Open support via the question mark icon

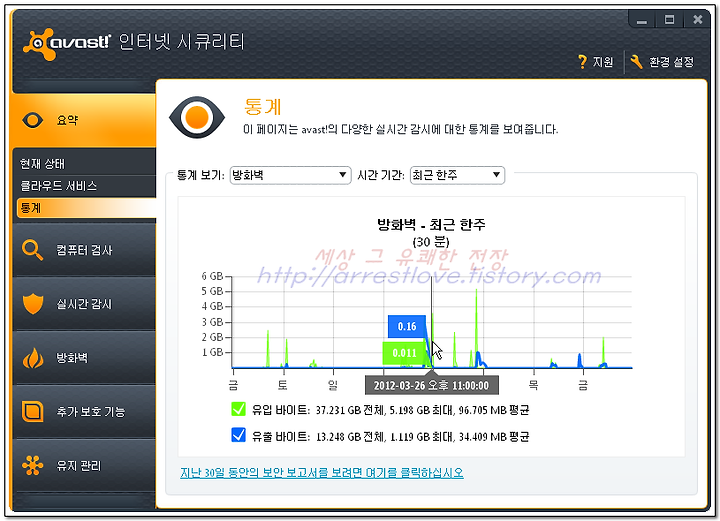[x=582, y=62]
